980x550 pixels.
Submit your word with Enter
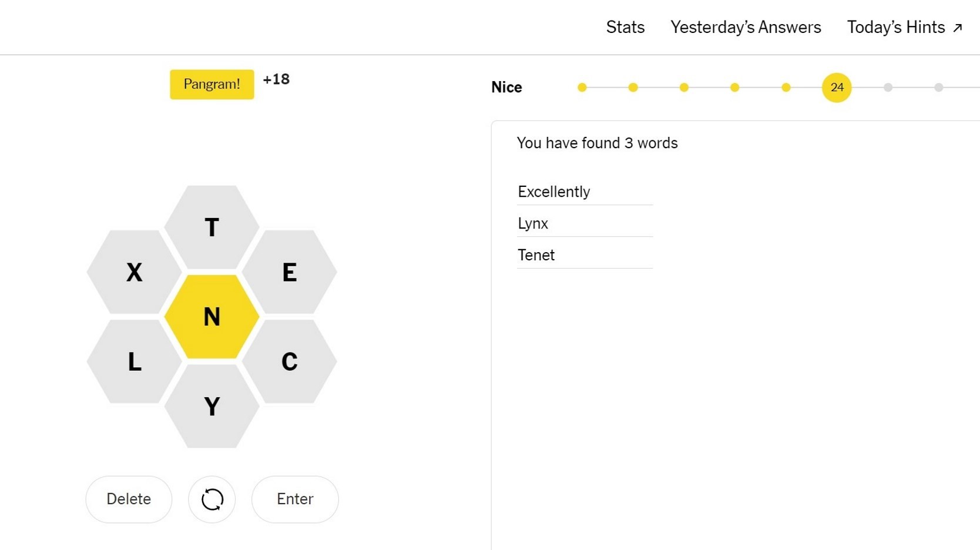pyautogui.click(x=294, y=499)
